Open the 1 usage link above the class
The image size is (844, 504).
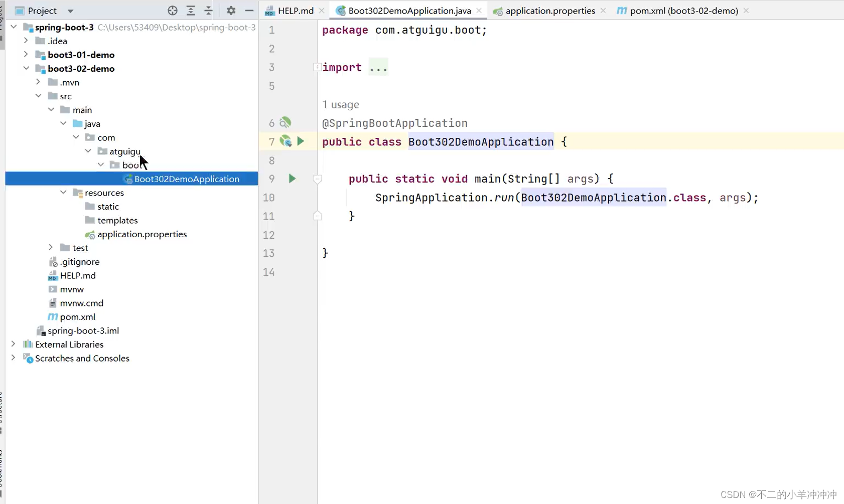coord(341,104)
